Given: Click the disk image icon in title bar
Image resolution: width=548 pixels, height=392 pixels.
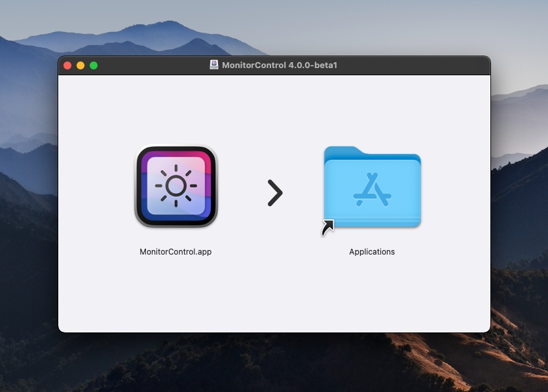Looking at the screenshot, I should [214, 65].
